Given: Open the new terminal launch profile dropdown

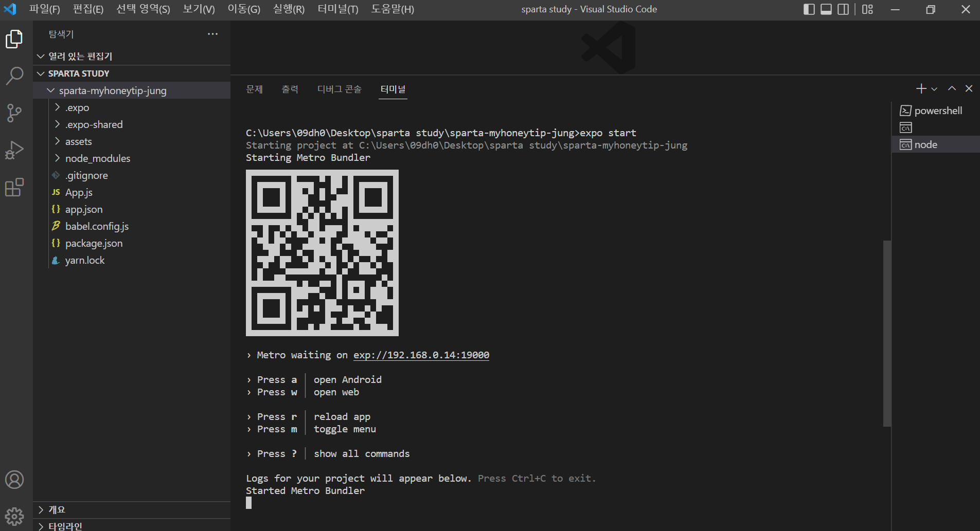Looking at the screenshot, I should 934,89.
